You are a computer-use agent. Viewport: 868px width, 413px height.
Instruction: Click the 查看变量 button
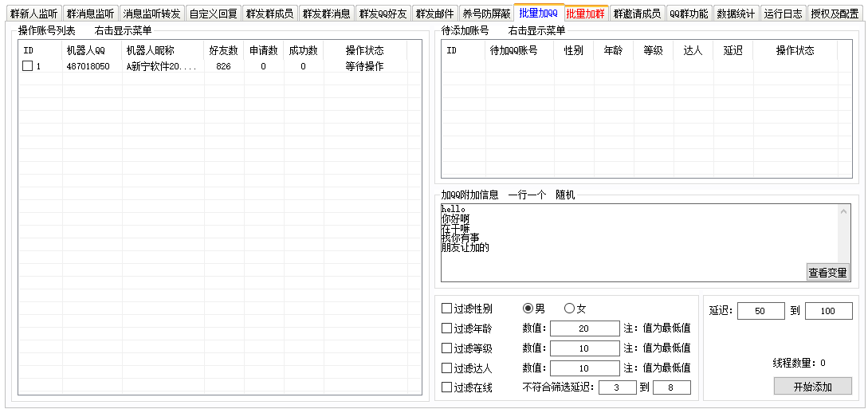click(x=827, y=273)
